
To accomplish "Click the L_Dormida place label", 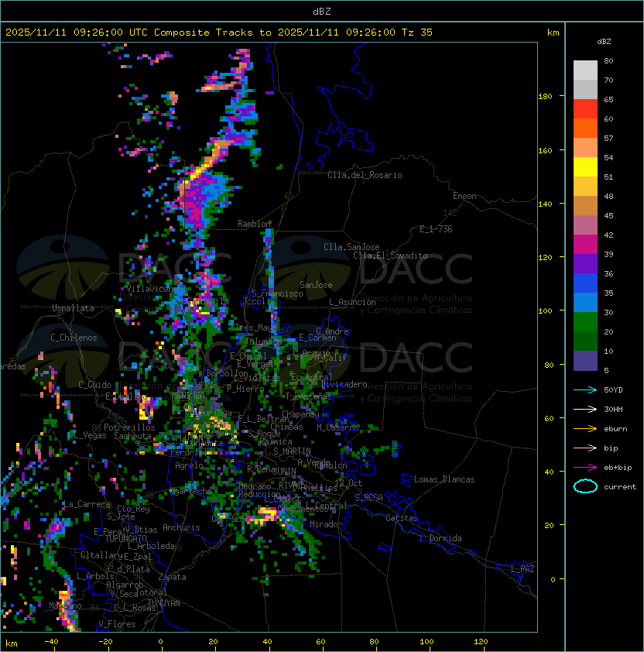I will [440, 538].
